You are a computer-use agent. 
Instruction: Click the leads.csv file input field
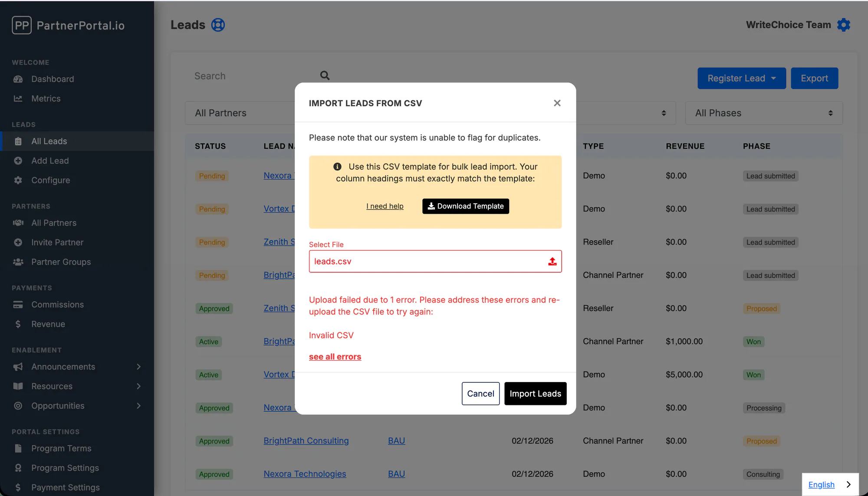tap(435, 261)
